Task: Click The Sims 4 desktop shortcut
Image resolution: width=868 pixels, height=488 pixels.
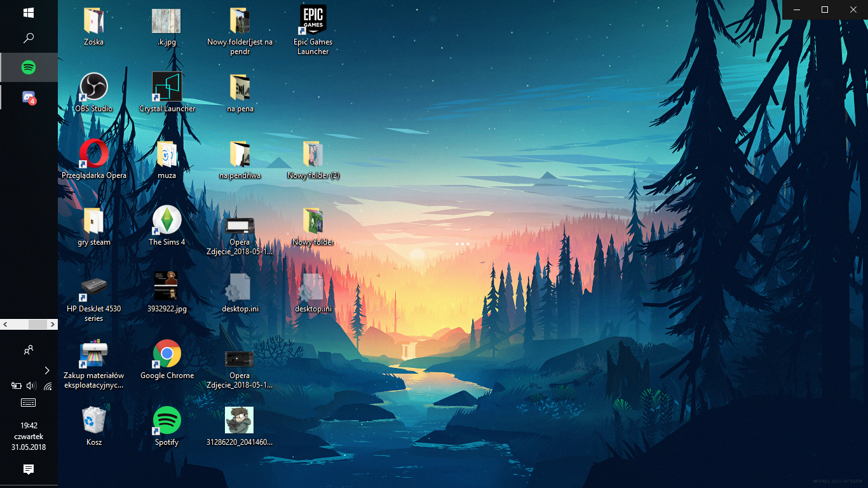Action: [166, 220]
